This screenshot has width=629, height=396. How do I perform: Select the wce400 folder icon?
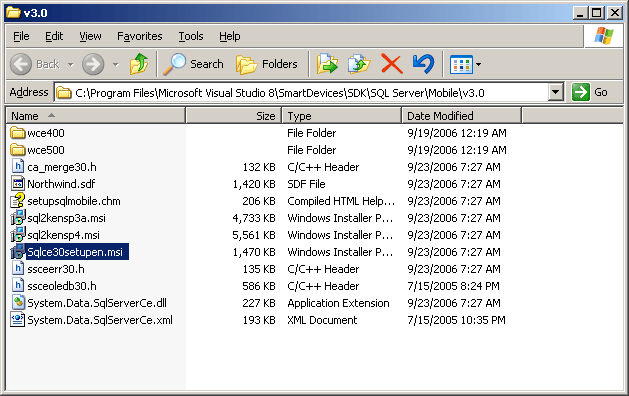click(18, 132)
